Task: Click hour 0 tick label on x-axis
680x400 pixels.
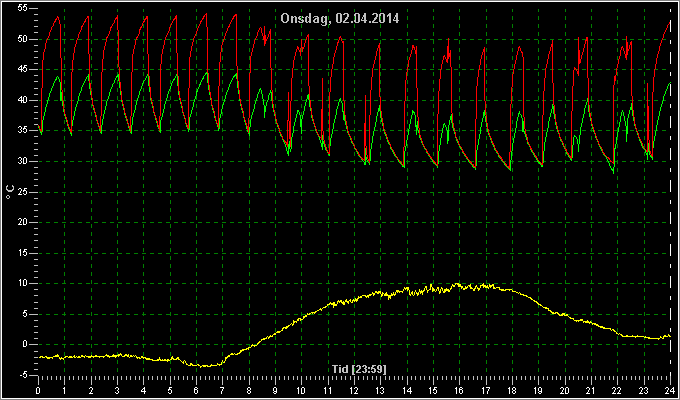Action: (x=38, y=390)
